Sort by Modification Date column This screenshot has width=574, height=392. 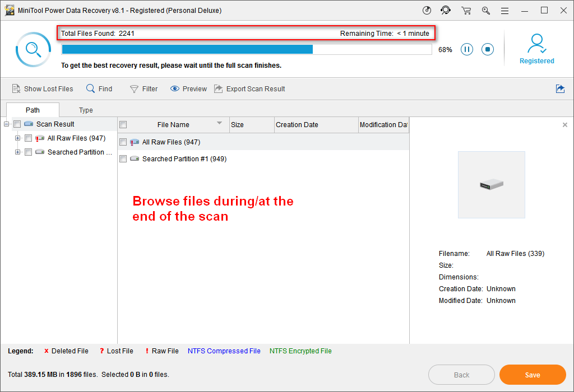383,125
